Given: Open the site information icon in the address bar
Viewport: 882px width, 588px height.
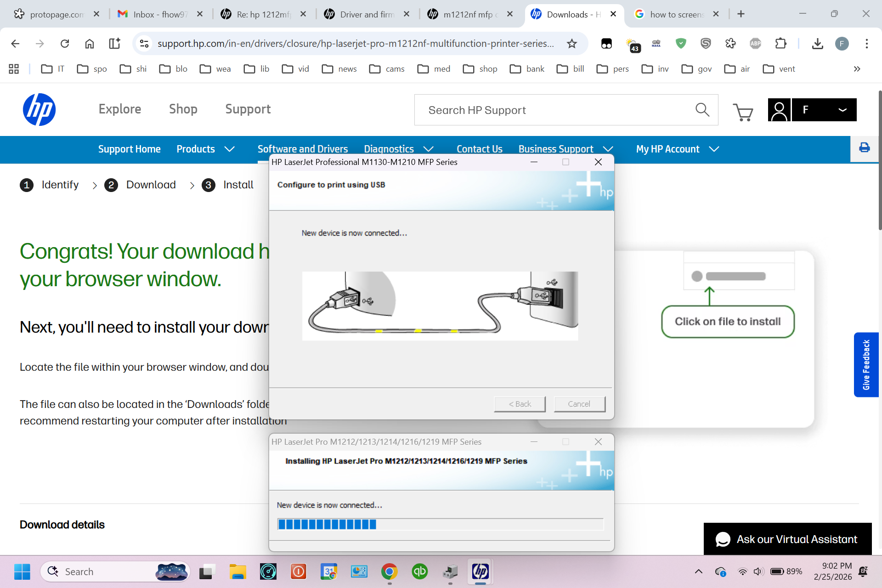Looking at the screenshot, I should point(144,44).
